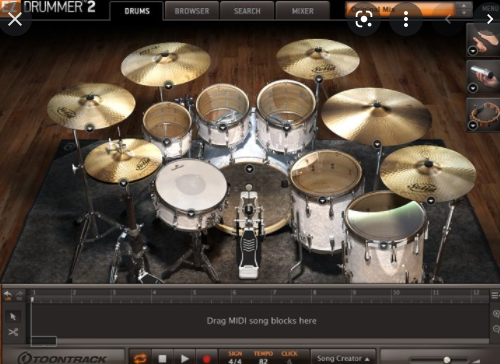Zoom out on the song timeline
The image size is (500, 364).
(x=496, y=329)
